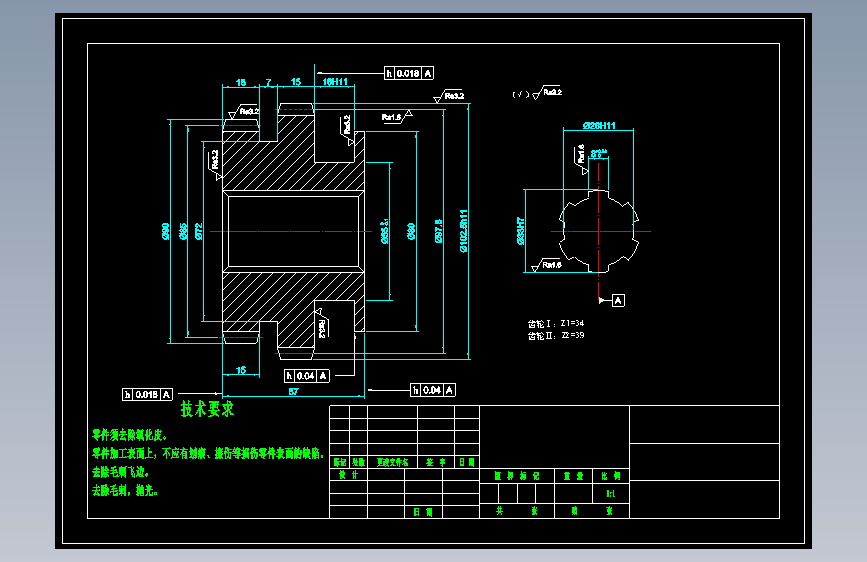Screen dimensions: 867x562
Task: Select the 齿轮Ⅱ: Z2=39 note
Action: (x=556, y=336)
